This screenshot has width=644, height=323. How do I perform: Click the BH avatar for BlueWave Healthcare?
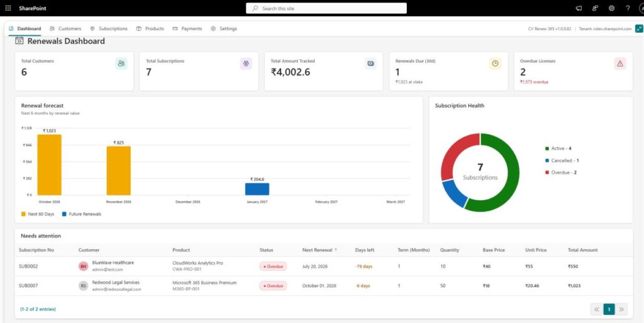[84, 266]
